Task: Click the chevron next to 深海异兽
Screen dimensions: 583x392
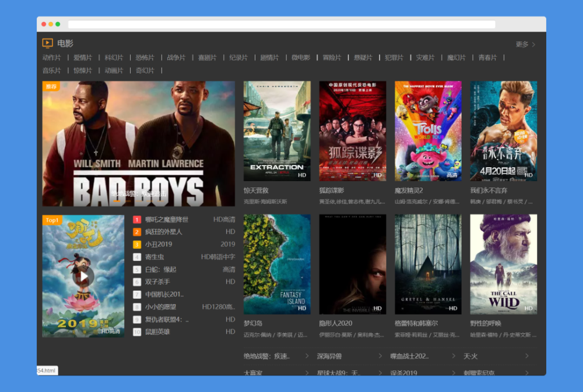Action: pos(380,356)
